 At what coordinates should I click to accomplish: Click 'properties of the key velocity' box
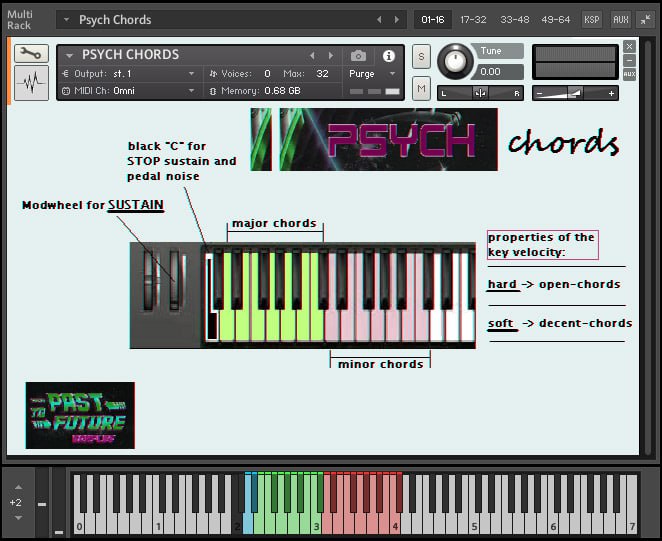pyautogui.click(x=543, y=245)
